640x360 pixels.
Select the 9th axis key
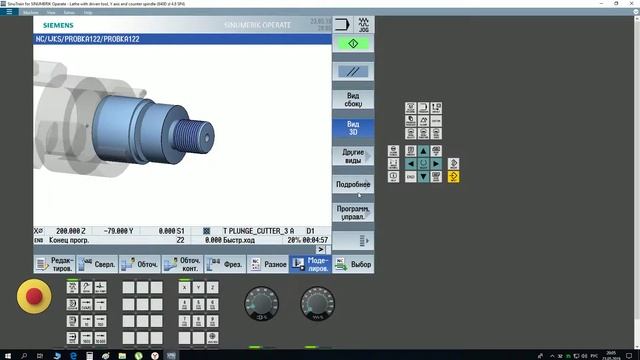pos(212,321)
